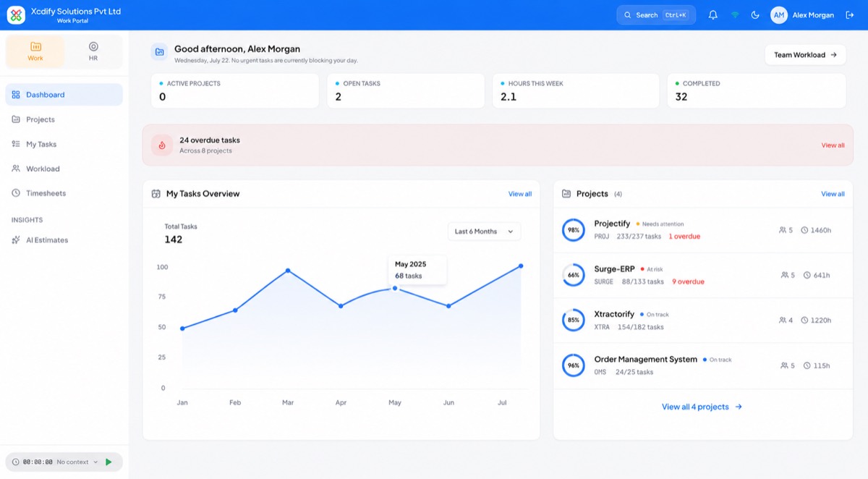868x479 pixels.
Task: Click the May data point on the chart
Action: pyautogui.click(x=394, y=288)
